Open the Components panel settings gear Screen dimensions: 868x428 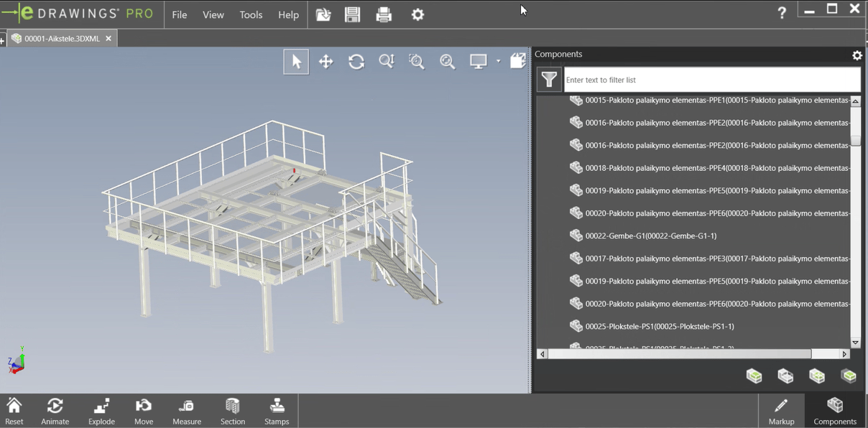(x=857, y=55)
